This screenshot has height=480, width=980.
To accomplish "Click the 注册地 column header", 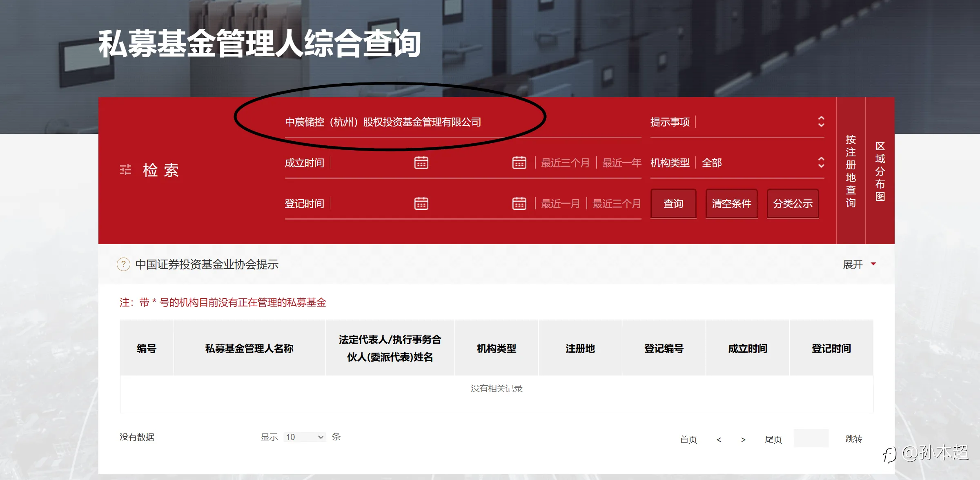I will point(580,348).
